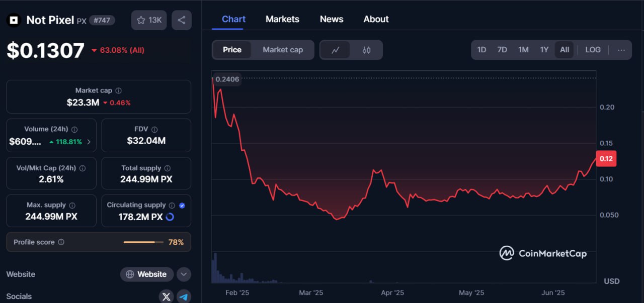Image resolution: width=644 pixels, height=303 pixels.
Task: Open the X social link
Action: coord(166,296)
